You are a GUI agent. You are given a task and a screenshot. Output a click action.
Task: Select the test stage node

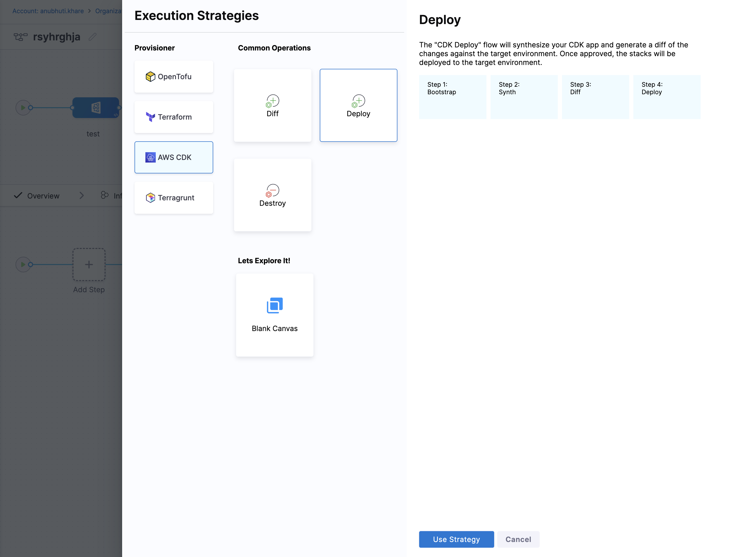coord(96,108)
